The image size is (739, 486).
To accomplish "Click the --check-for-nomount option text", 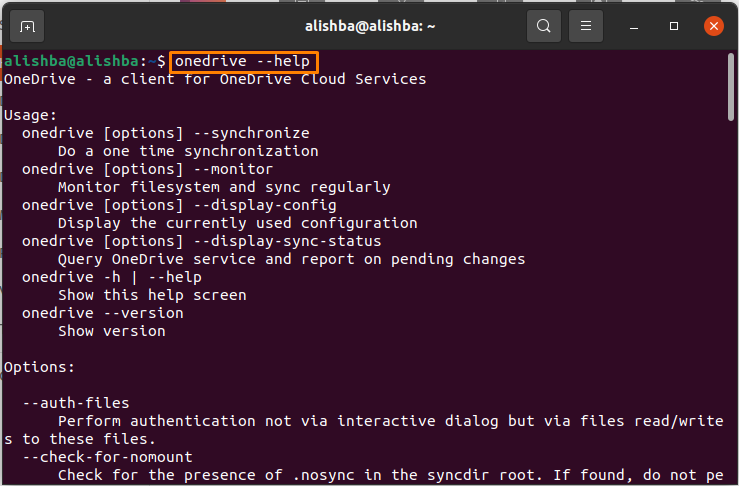I will 107,457.
